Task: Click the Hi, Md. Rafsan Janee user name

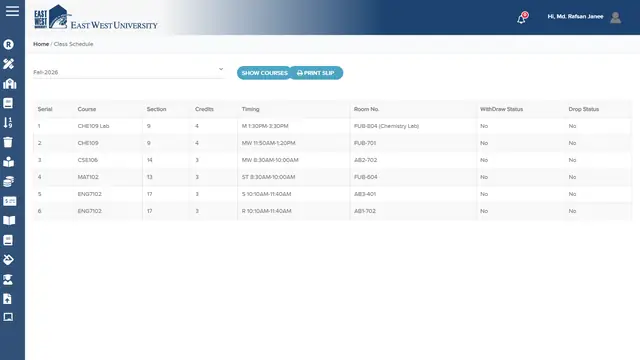Action: pos(575,17)
